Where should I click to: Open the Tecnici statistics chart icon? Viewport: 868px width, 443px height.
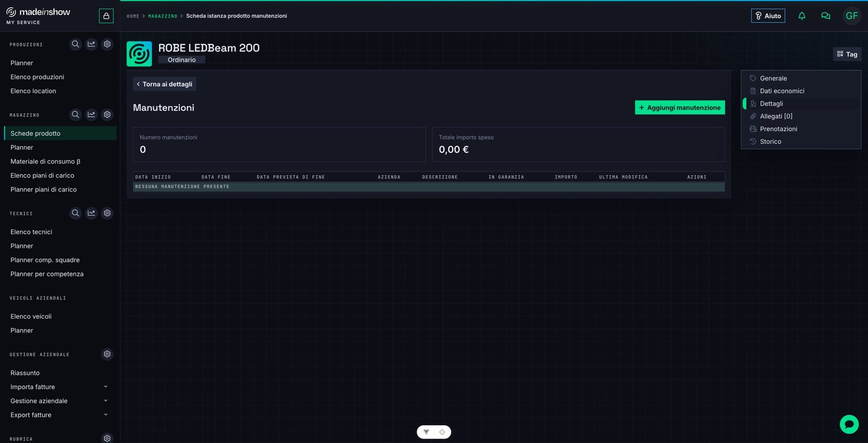(91, 213)
